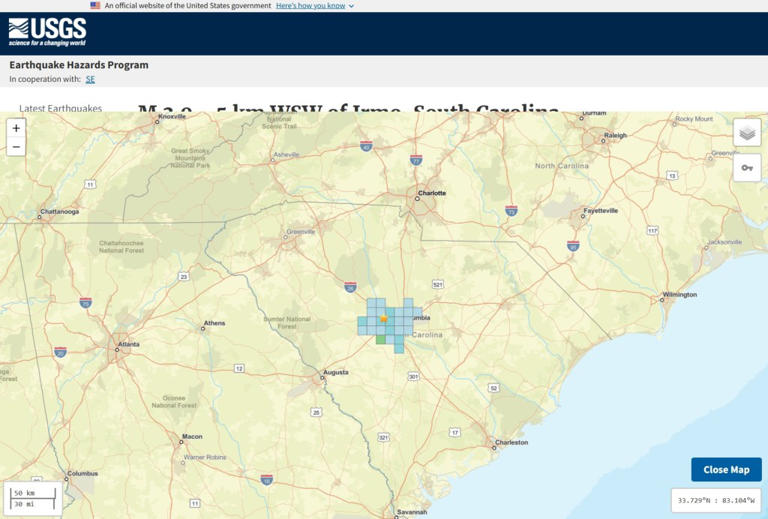Expand "Here's how you know" disclosure
This screenshot has width=768, height=519.
tap(314, 5)
